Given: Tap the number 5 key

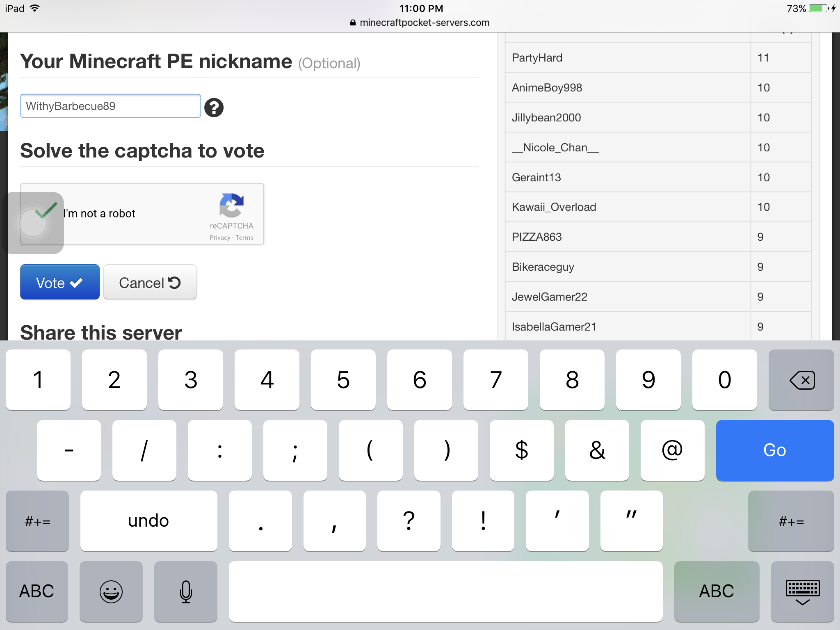Looking at the screenshot, I should coord(343,380).
